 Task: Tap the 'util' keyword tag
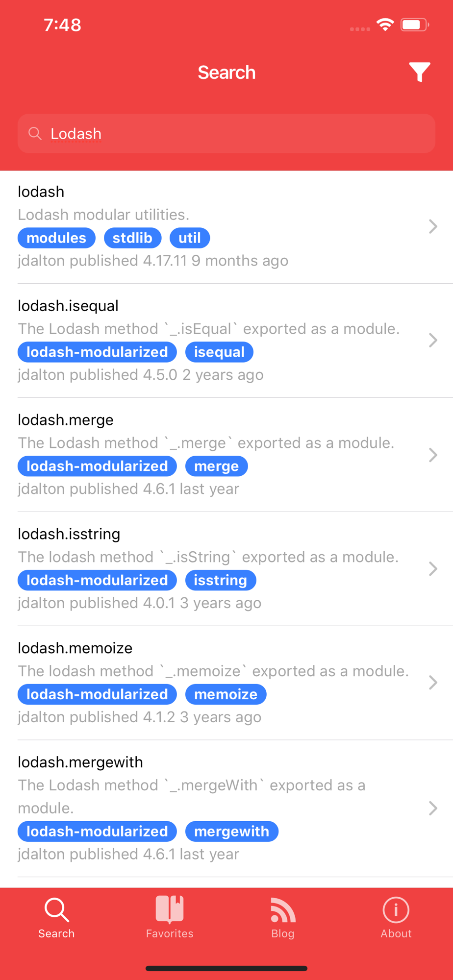coord(190,238)
